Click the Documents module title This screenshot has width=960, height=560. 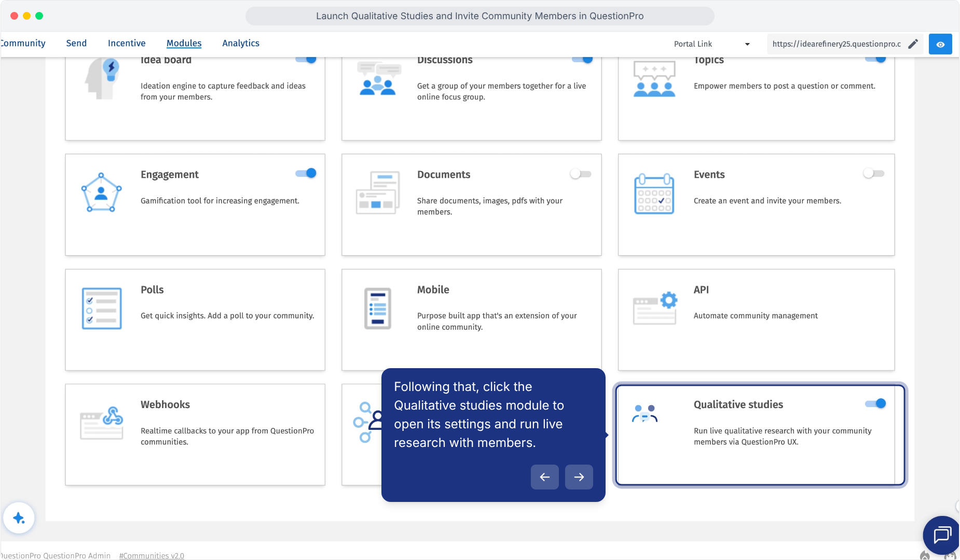tap(444, 175)
